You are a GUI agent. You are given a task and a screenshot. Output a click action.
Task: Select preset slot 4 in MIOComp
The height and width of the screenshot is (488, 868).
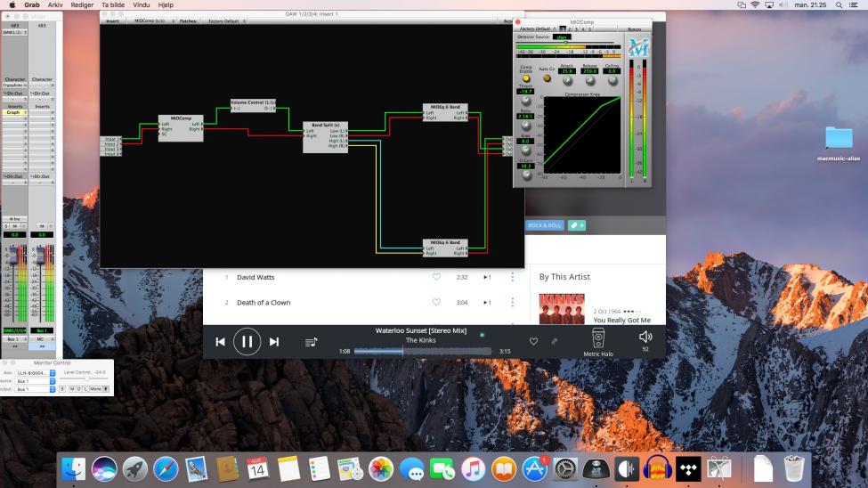click(x=583, y=29)
